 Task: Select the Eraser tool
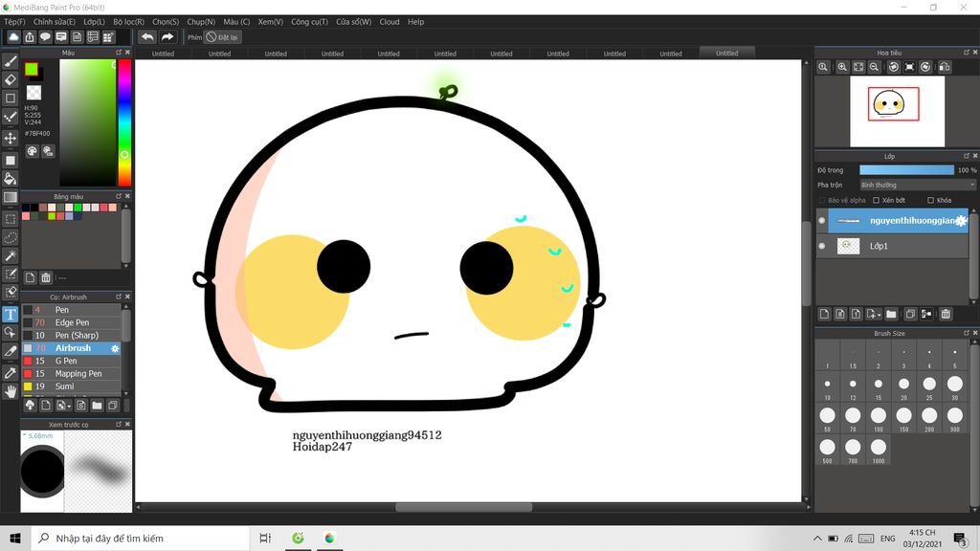click(11, 79)
